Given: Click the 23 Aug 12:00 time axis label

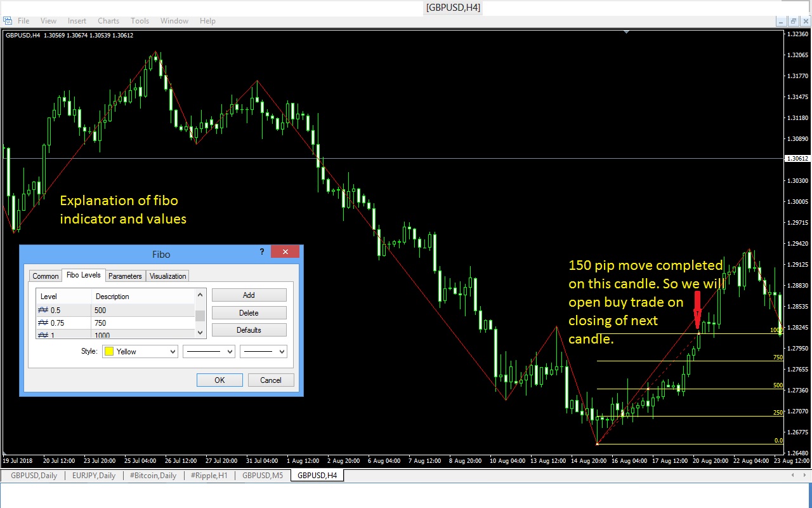Looking at the screenshot, I should point(792,460).
